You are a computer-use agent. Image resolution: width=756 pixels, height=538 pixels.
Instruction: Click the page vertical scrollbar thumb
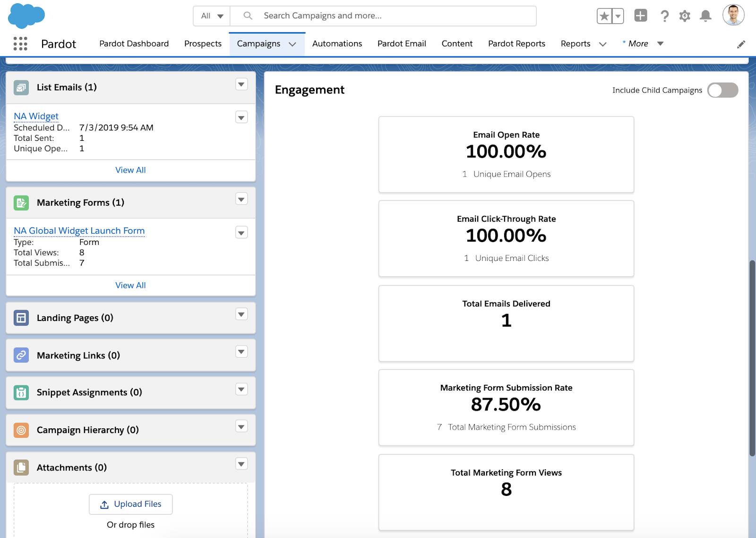click(x=752, y=358)
